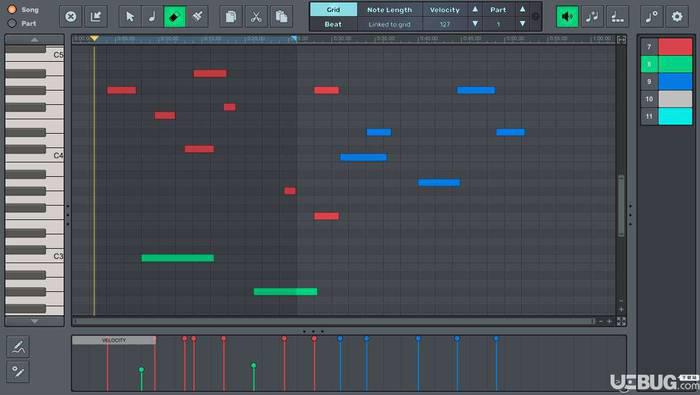The width and height of the screenshot is (700, 395).
Task: Open settings gear icon
Action: pyautogui.click(x=677, y=17)
